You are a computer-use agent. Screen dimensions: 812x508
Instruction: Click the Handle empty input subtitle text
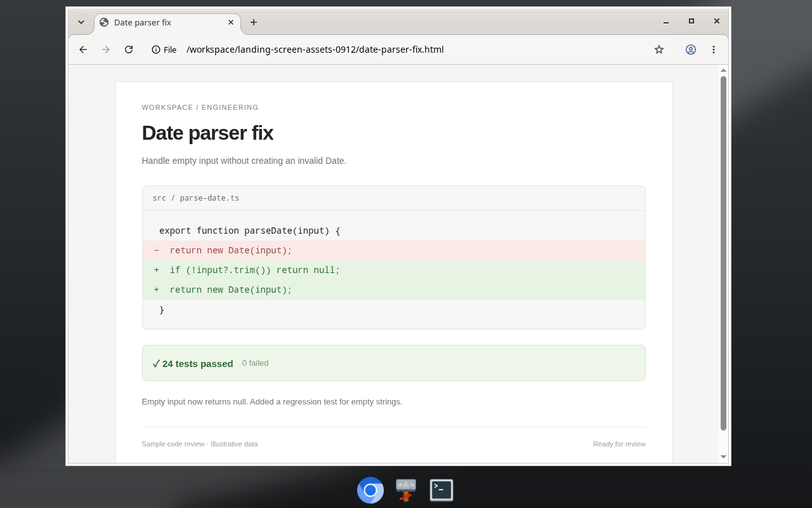[x=244, y=161]
